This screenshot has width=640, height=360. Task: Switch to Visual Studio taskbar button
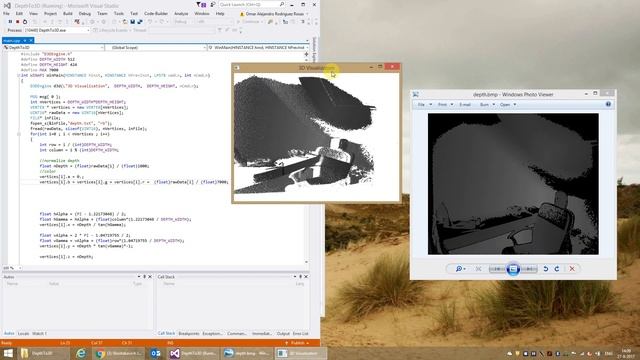coord(193,353)
